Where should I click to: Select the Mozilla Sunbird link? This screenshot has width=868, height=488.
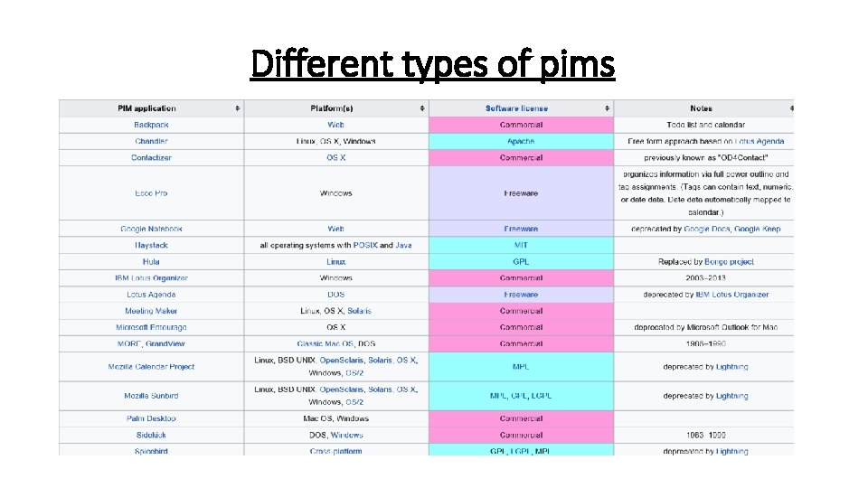(x=151, y=396)
